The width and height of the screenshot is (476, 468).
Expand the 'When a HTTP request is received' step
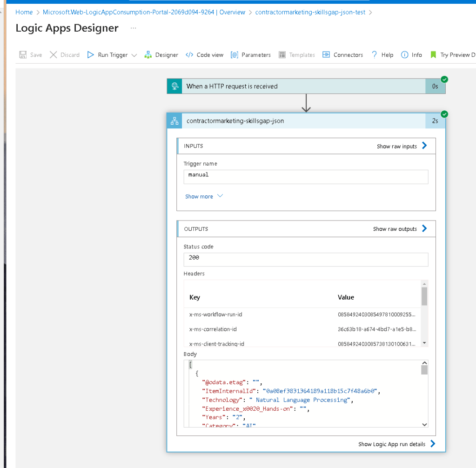click(x=306, y=86)
